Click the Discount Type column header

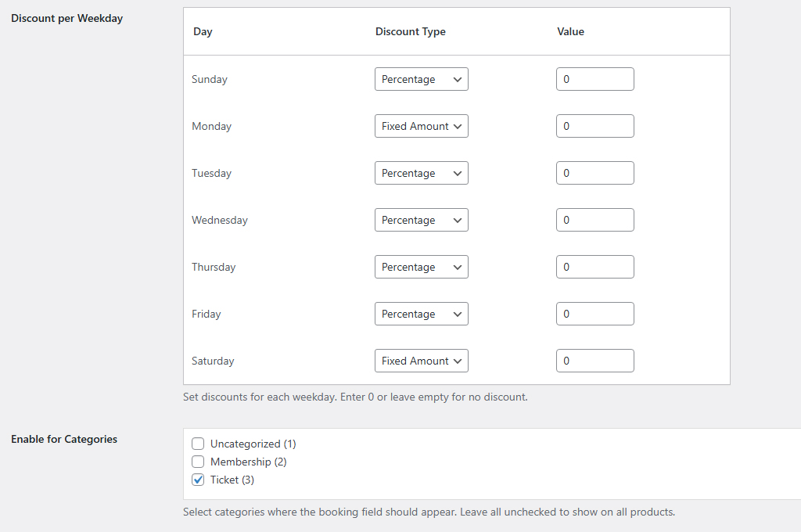(410, 31)
